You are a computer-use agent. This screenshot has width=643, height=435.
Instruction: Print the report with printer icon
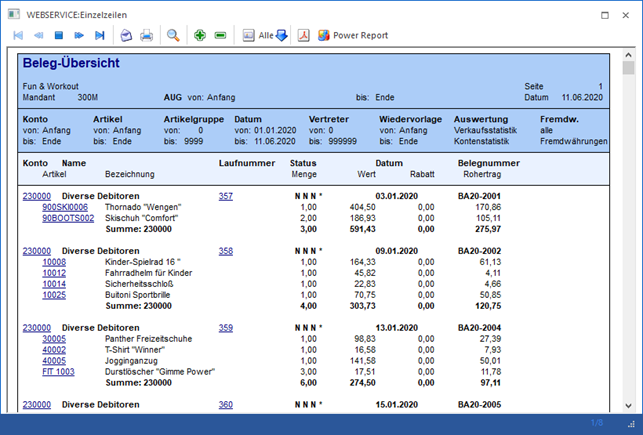146,35
